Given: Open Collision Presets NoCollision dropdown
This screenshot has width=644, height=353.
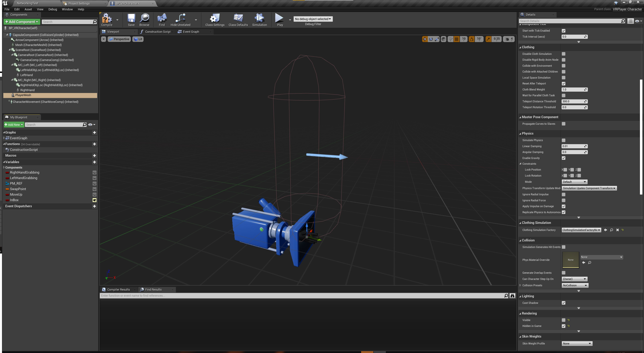Looking at the screenshot, I should 575,285.
